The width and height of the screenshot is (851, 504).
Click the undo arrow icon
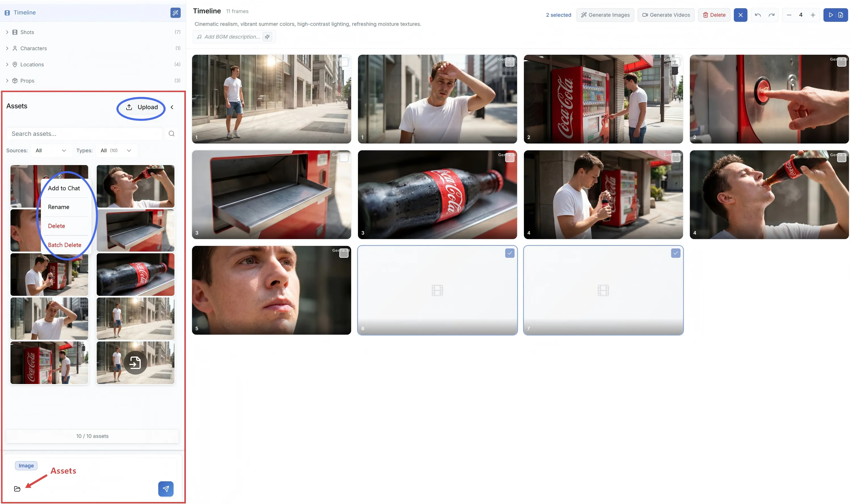click(x=758, y=15)
